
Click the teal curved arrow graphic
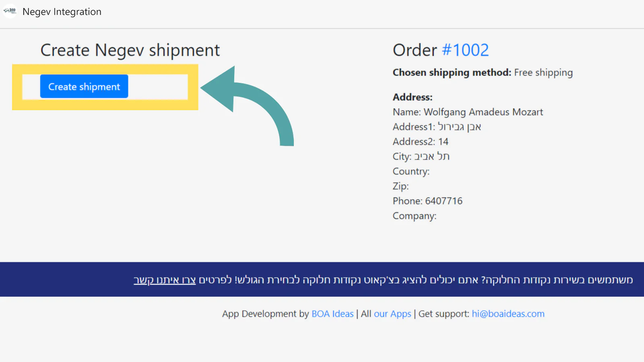tap(258, 105)
